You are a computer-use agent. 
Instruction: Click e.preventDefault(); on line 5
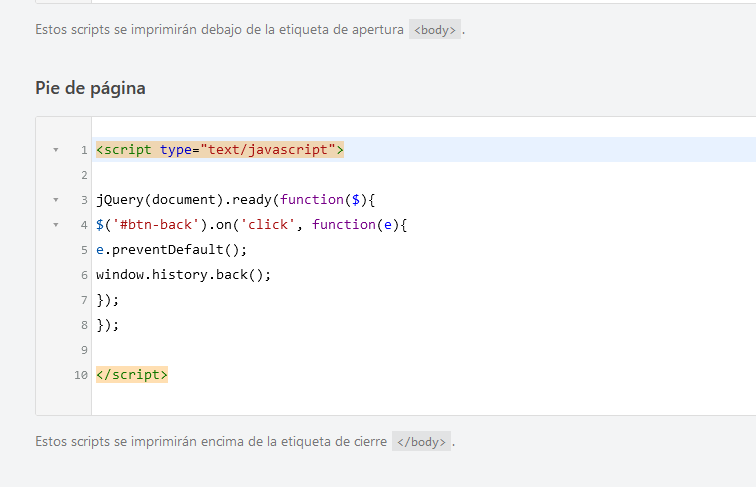tap(172, 250)
